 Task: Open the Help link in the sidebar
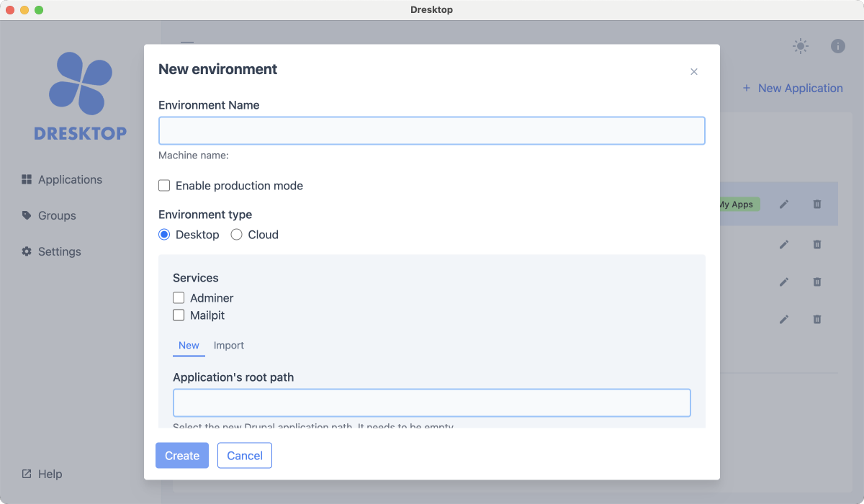[x=50, y=474]
